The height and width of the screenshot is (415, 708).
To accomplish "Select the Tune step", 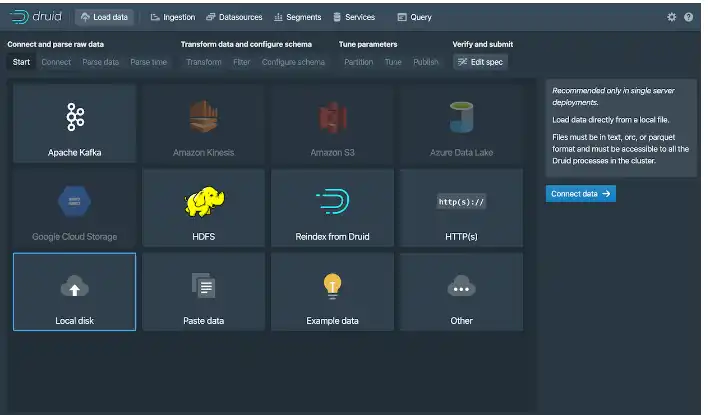I will tap(393, 62).
